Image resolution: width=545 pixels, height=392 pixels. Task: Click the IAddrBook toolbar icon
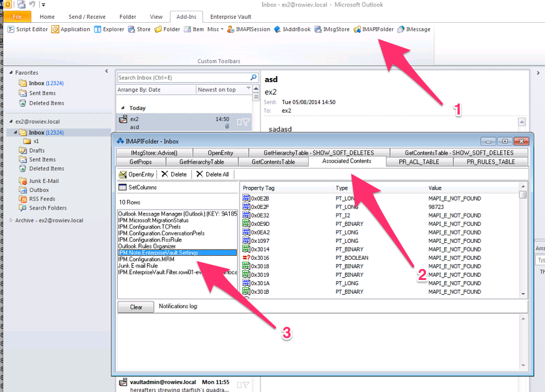[x=292, y=29]
